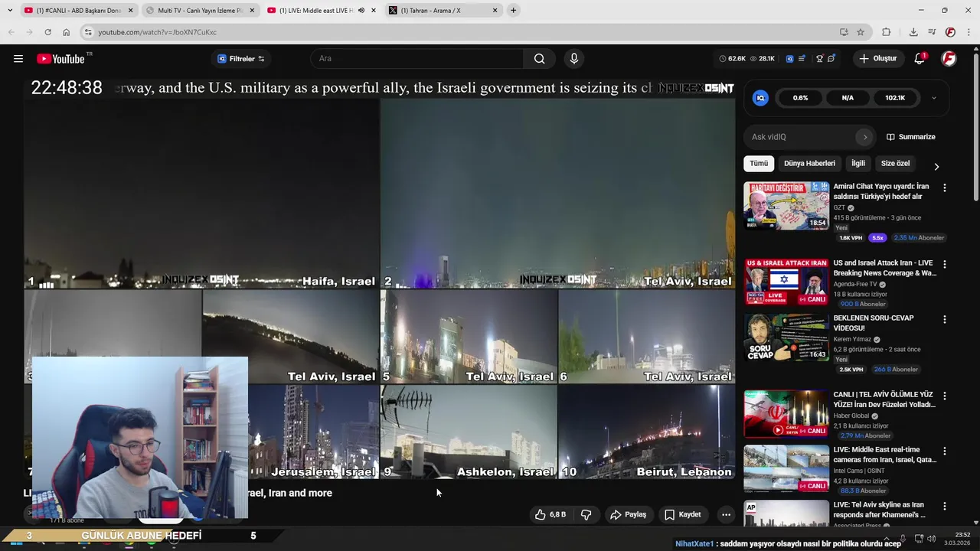Open the YouTube account avatar menu
This screenshot has width=980, height=551.
949,59
